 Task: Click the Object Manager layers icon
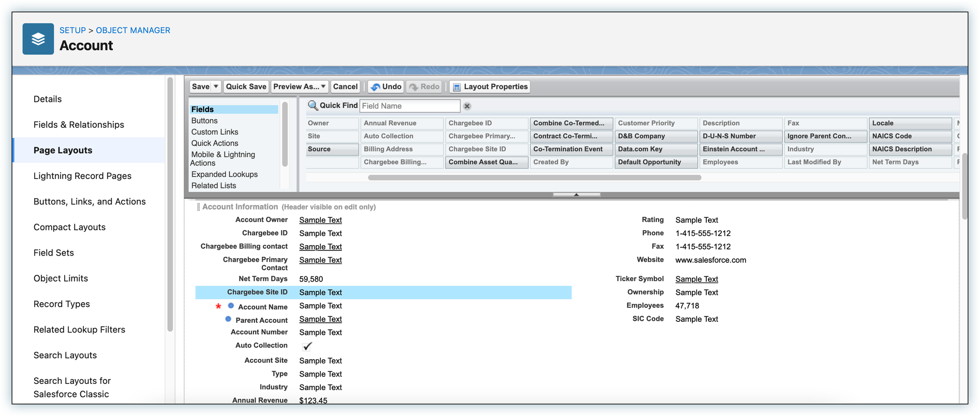(38, 39)
